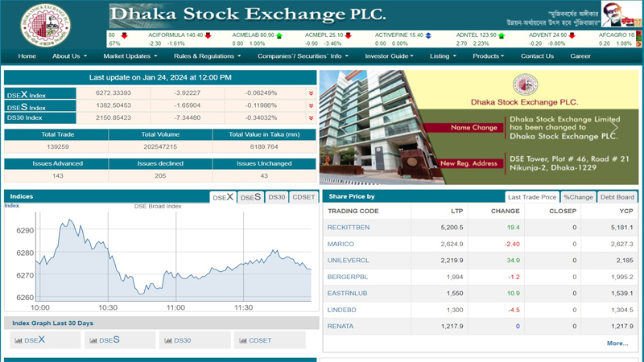
Task: Go to the Contact Us page
Action: pos(537,56)
